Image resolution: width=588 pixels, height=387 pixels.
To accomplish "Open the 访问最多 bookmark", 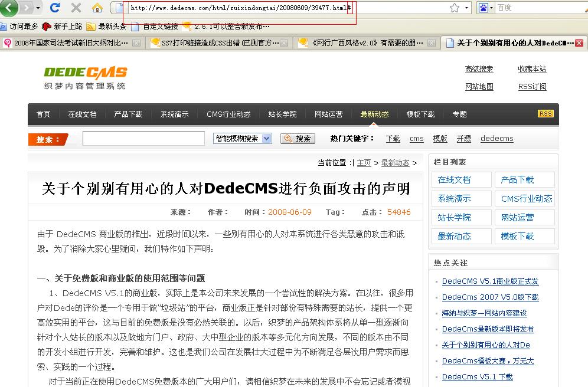I will pos(19,26).
